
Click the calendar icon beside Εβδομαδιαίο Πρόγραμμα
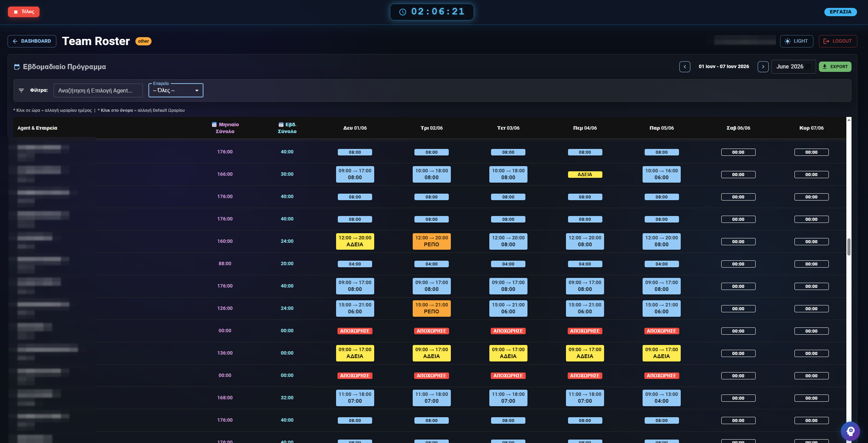coord(17,67)
